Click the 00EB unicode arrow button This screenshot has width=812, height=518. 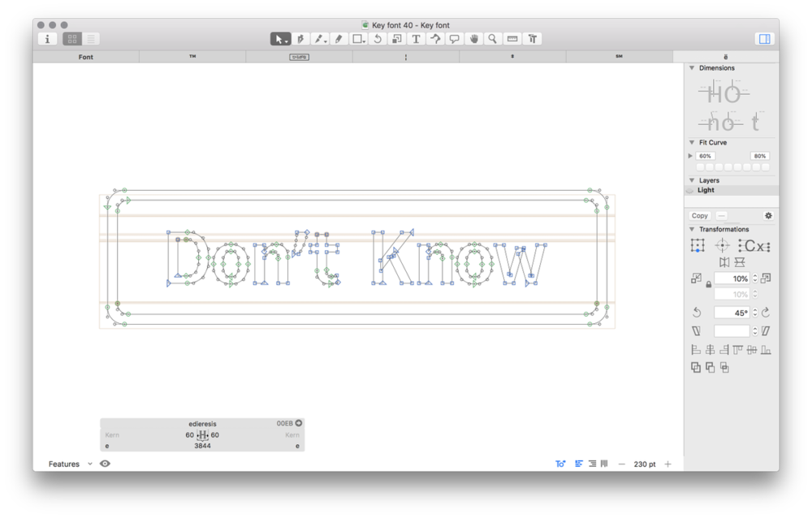[299, 423]
